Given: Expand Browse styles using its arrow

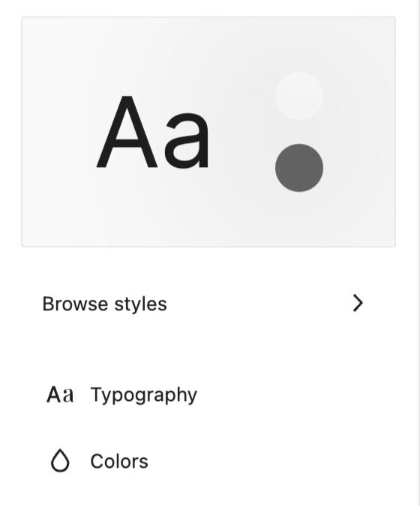Looking at the screenshot, I should [358, 303].
